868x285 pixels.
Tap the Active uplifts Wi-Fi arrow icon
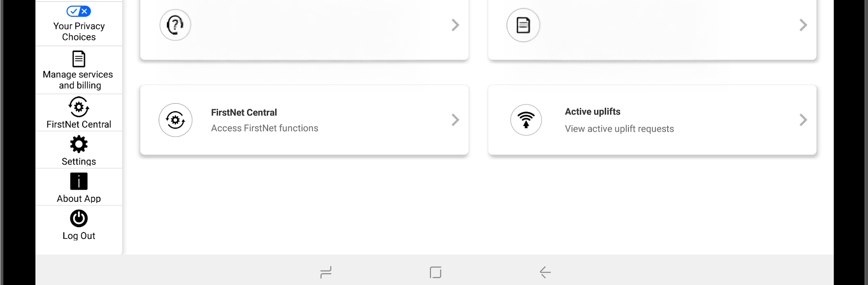(526, 120)
